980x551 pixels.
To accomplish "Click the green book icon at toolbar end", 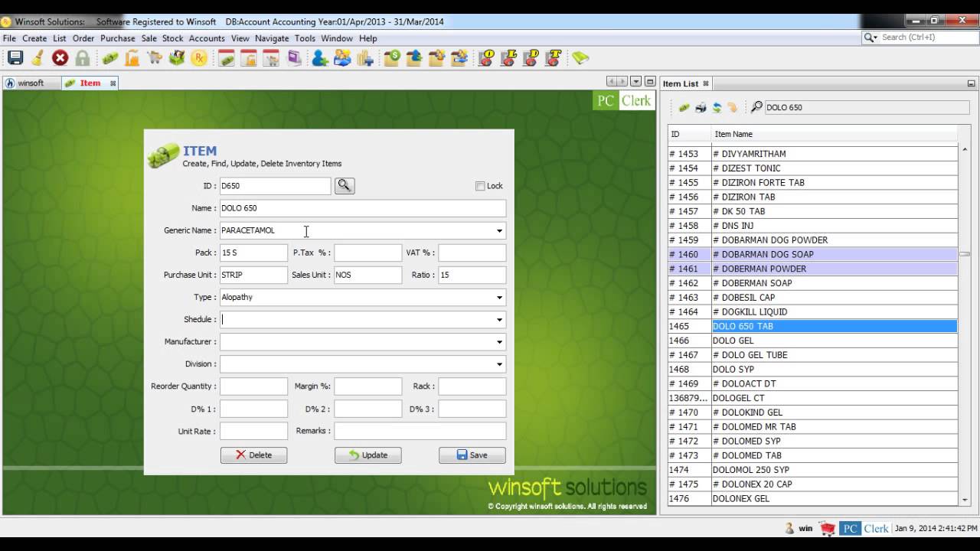I will (x=580, y=57).
